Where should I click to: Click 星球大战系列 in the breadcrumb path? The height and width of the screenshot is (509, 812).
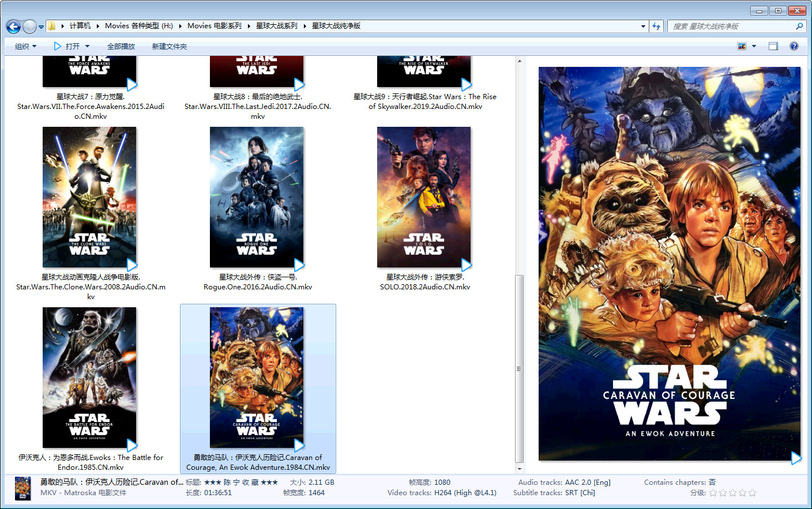tap(276, 26)
